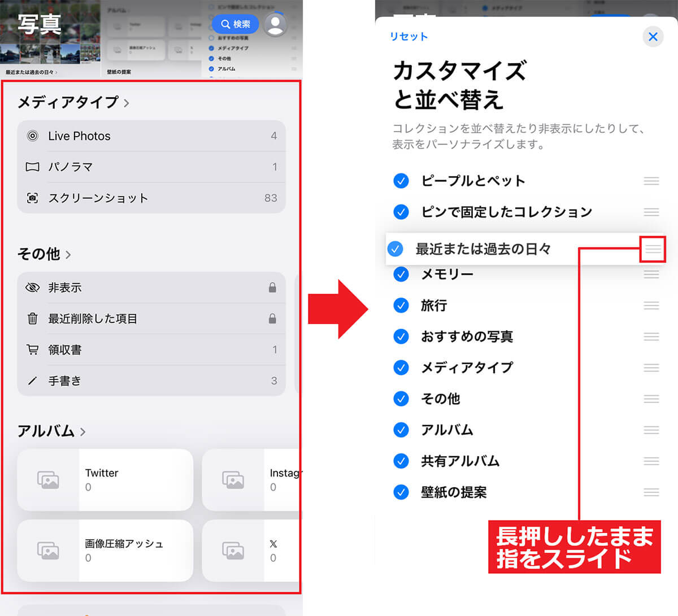Grab the reorder handle for アルバム in customize list
The width and height of the screenshot is (678, 616).
tap(651, 430)
